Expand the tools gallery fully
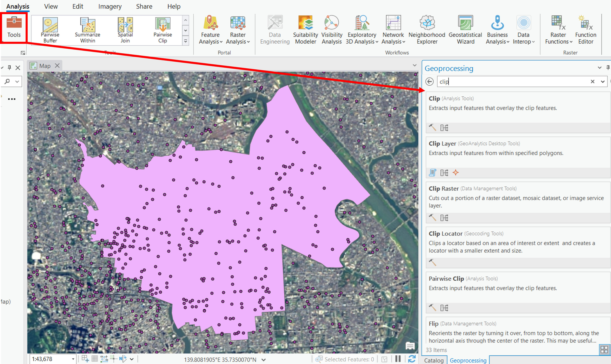Image resolution: width=611 pixels, height=364 pixels. [186, 41]
